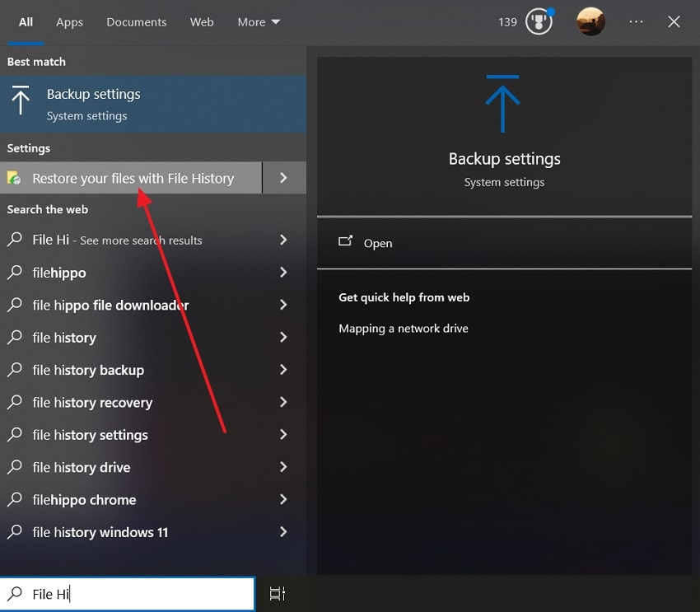Switch to the Documents tab
The image size is (700, 612).
coord(136,22)
